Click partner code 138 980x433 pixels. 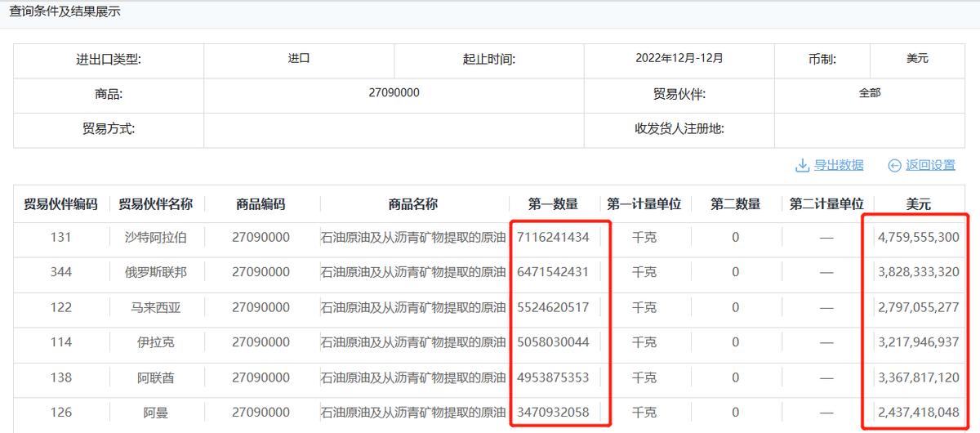tap(60, 377)
